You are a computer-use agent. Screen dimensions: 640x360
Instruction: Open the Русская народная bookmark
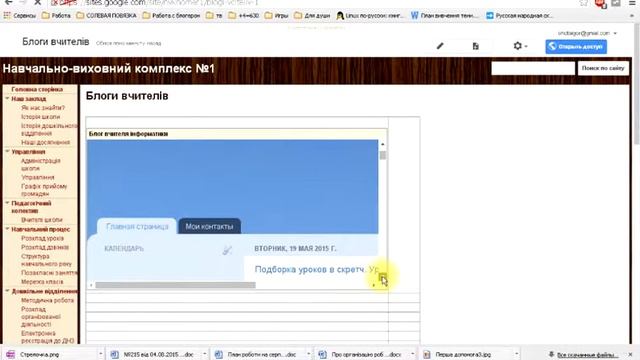[520, 16]
